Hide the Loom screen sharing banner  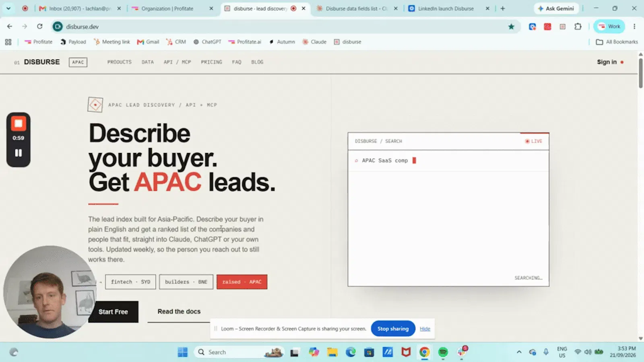(425, 329)
